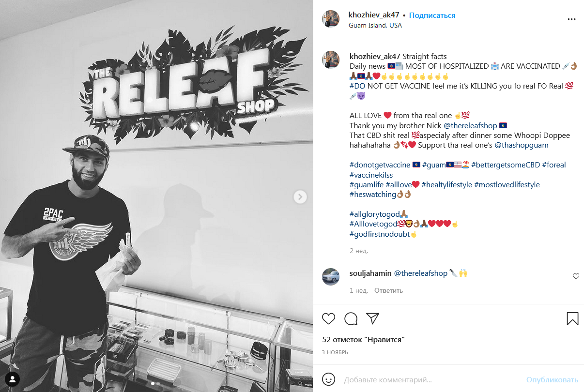Open @thashopguam mention link
This screenshot has height=392, width=584.
pyautogui.click(x=522, y=145)
